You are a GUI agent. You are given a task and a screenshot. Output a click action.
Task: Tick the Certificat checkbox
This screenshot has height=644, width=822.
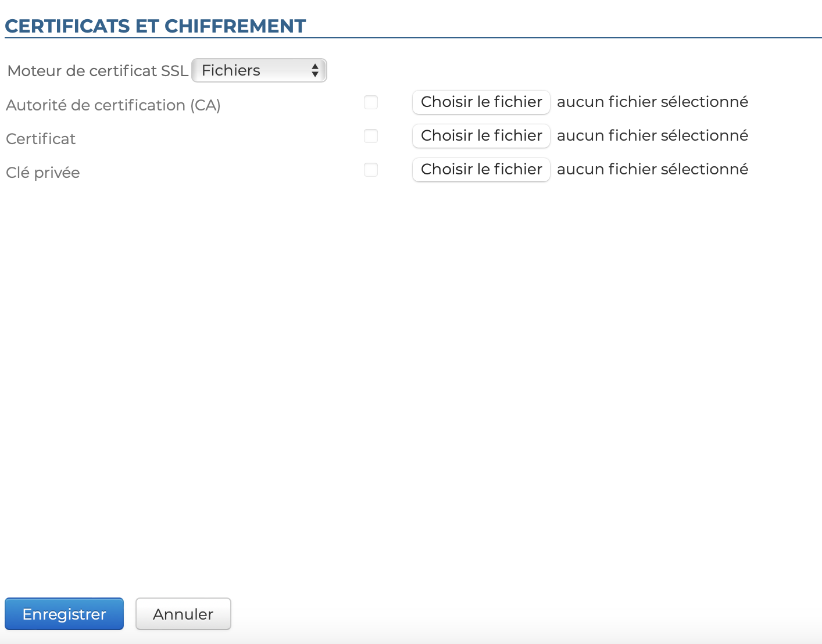point(371,136)
